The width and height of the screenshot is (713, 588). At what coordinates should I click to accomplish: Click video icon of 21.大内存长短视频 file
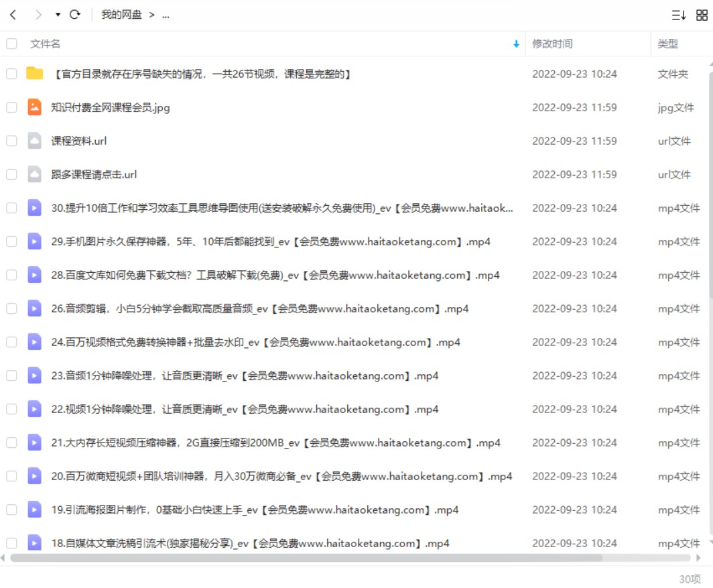(35, 443)
